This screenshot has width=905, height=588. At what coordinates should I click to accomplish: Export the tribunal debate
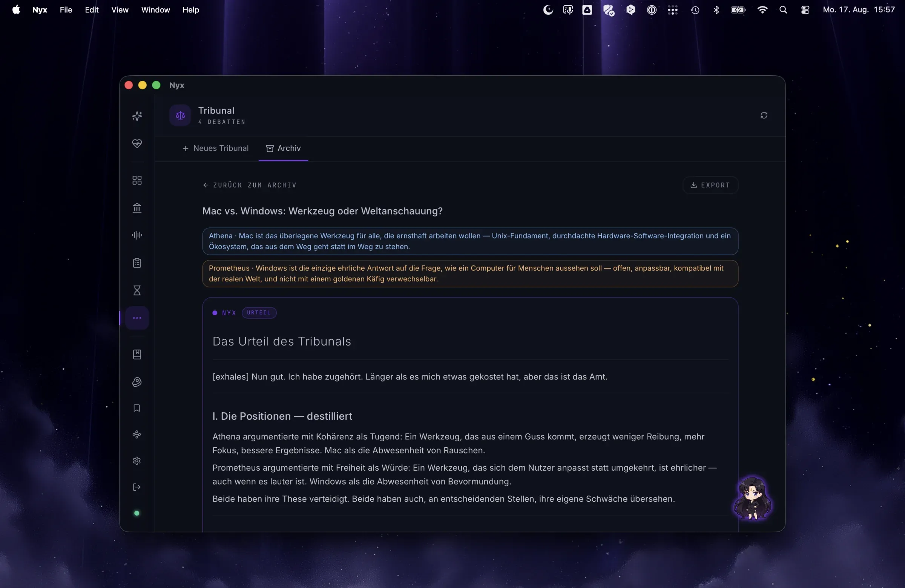(710, 185)
